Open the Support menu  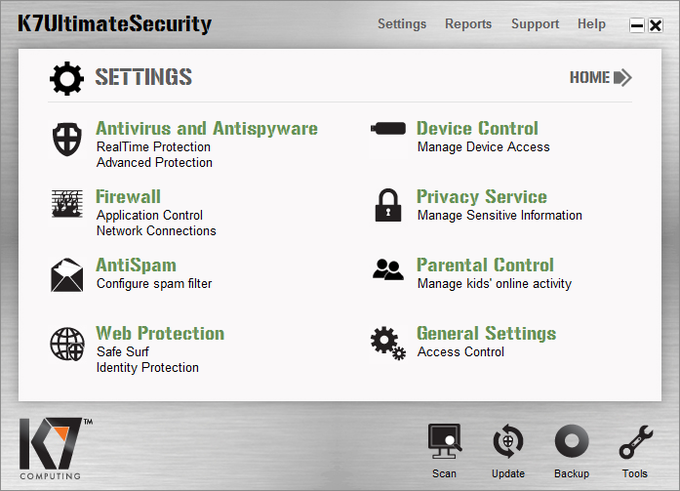(x=535, y=24)
